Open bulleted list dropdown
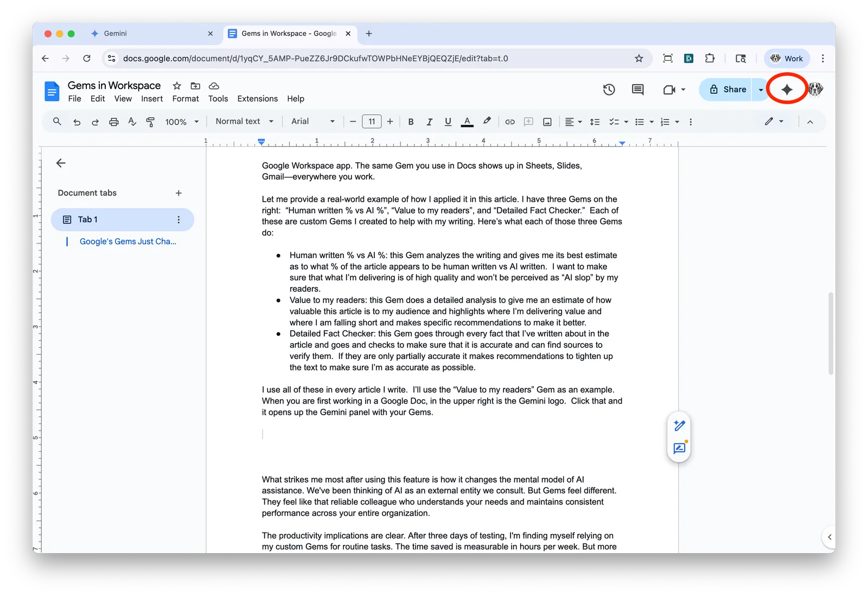The width and height of the screenshot is (868, 596). click(644, 122)
